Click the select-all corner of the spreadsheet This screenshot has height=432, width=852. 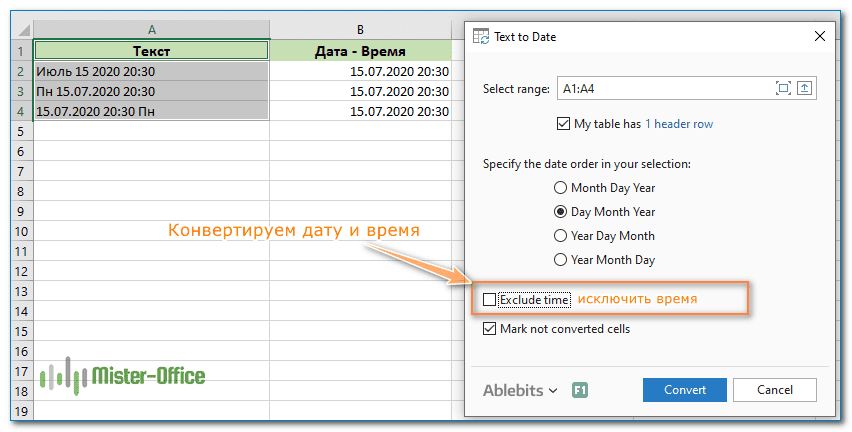(x=19, y=31)
